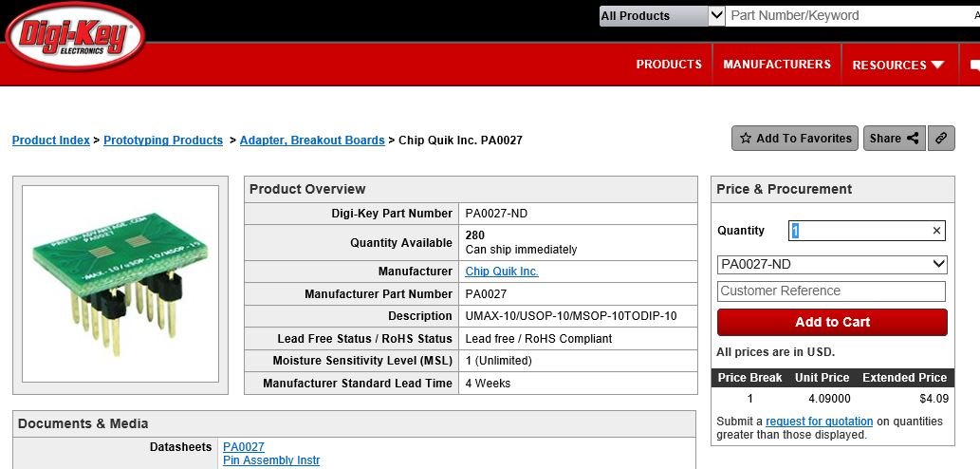Click the description UMAX-10/USOP-10/MSOP-10TODIP-10

(x=570, y=316)
